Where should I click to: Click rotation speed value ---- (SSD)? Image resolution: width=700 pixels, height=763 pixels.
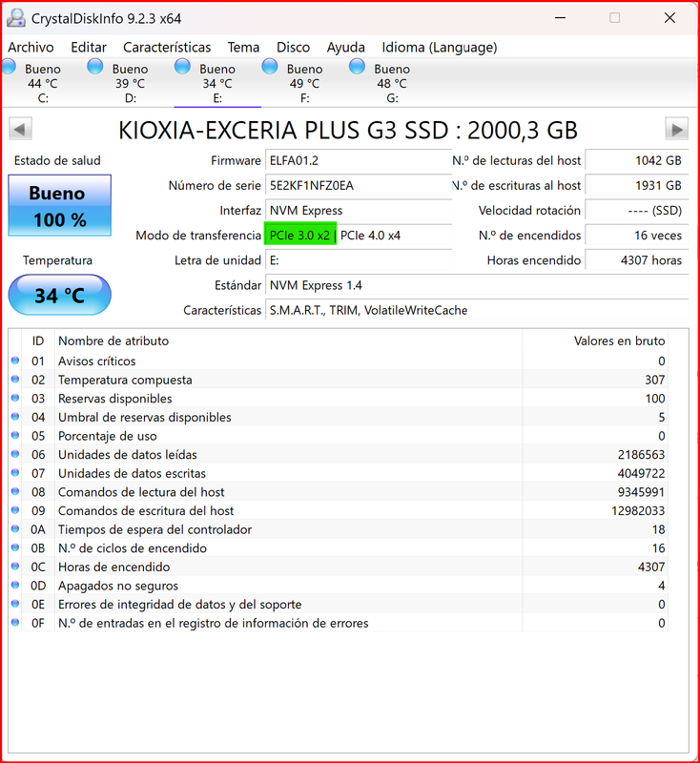tap(637, 210)
